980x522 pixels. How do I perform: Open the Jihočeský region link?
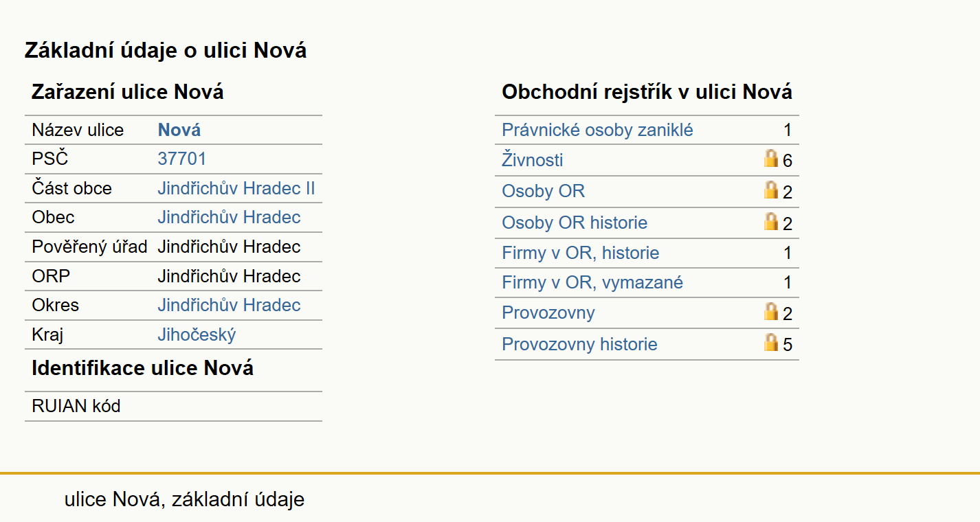coord(197,334)
